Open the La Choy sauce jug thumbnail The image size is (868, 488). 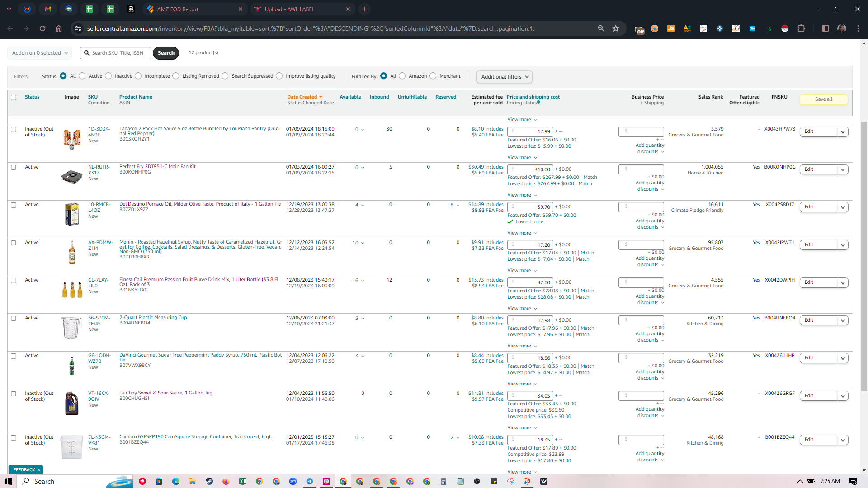coord(72,403)
